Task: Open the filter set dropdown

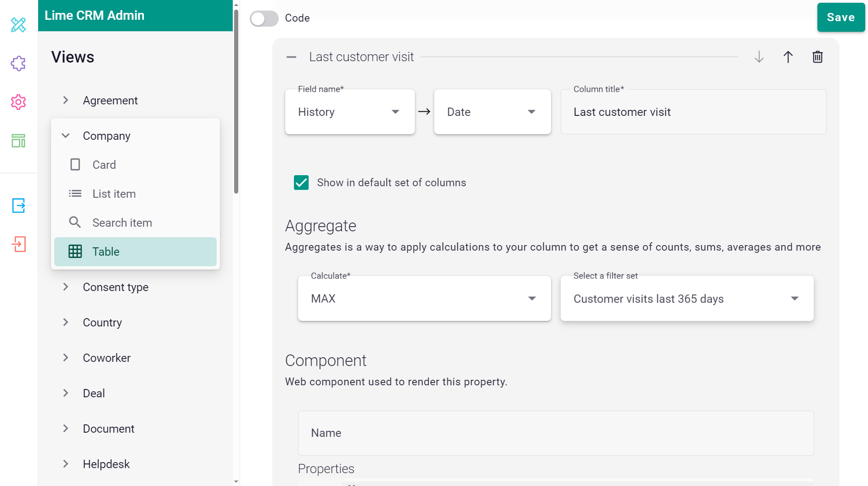Action: click(x=687, y=298)
